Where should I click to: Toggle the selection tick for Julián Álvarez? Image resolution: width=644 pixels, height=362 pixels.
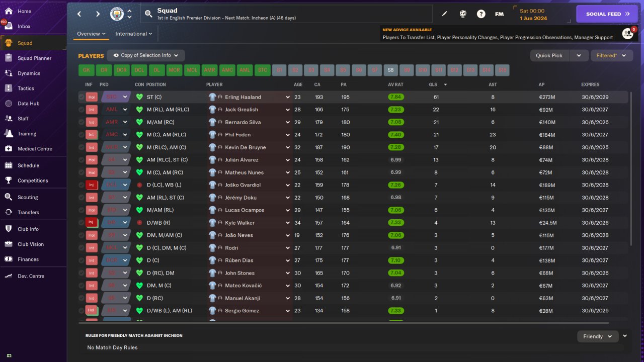pos(82,160)
